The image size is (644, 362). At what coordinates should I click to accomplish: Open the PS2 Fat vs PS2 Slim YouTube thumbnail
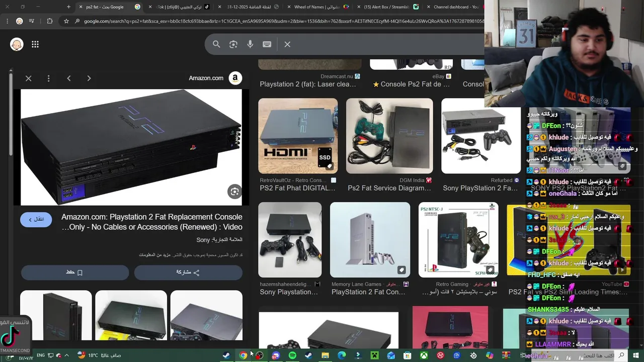[569, 240]
